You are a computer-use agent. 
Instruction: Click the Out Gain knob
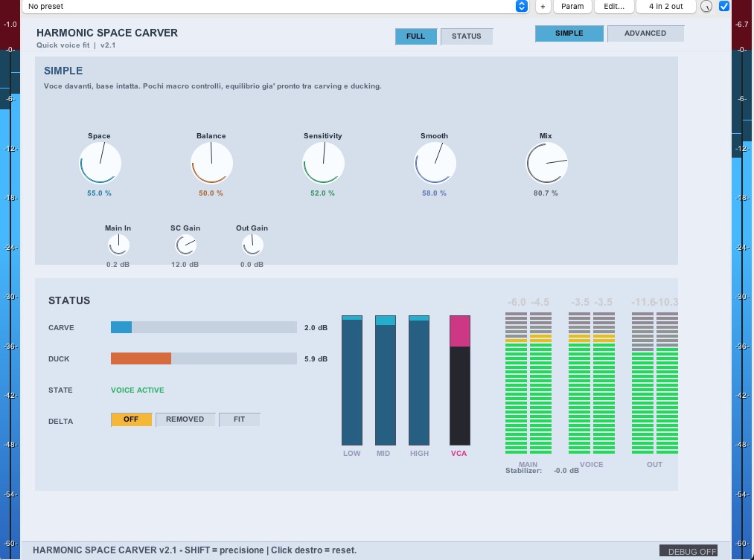pyautogui.click(x=252, y=245)
